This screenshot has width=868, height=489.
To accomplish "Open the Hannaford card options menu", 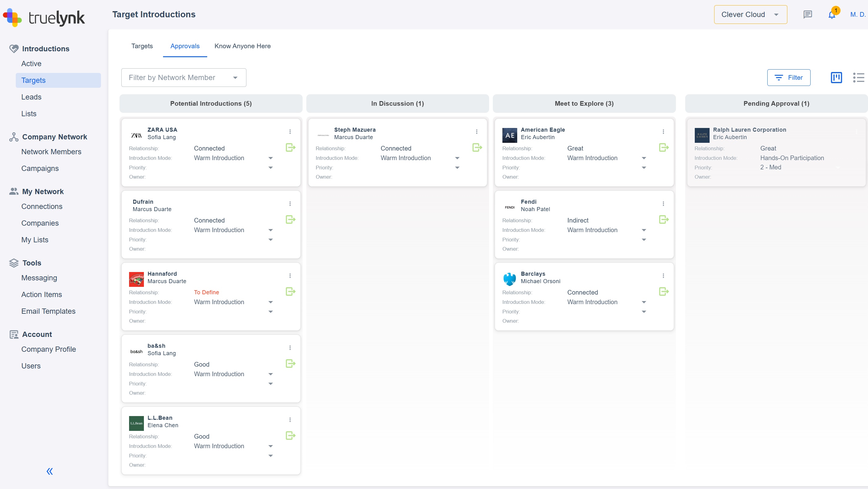I will click(290, 275).
